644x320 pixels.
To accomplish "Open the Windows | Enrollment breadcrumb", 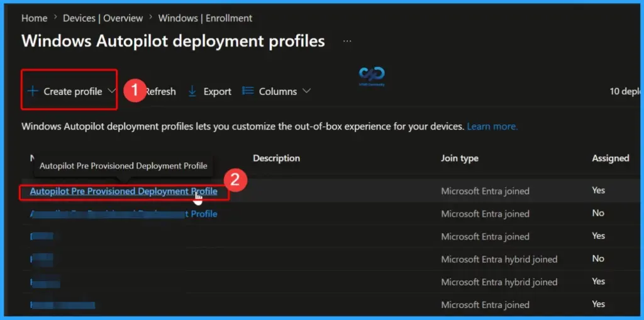I will click(x=206, y=18).
